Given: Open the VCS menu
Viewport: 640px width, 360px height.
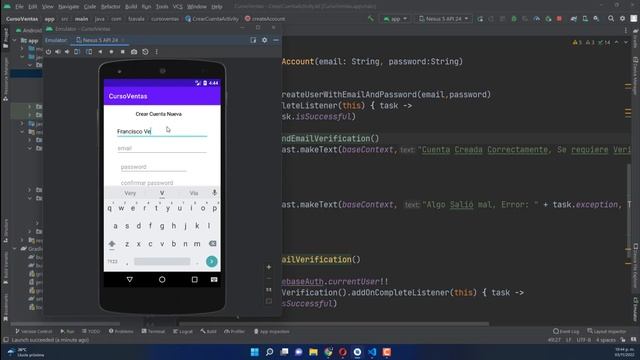Looking at the screenshot, I should 178,7.
